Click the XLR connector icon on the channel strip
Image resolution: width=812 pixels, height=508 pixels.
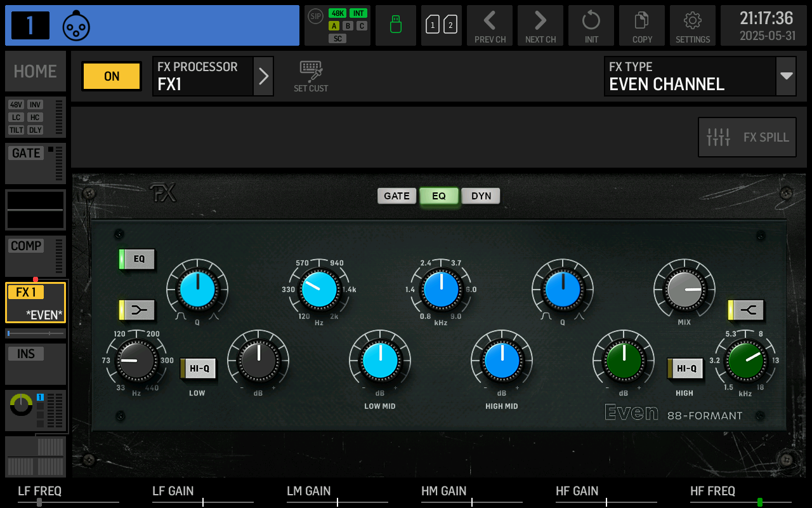tap(76, 26)
